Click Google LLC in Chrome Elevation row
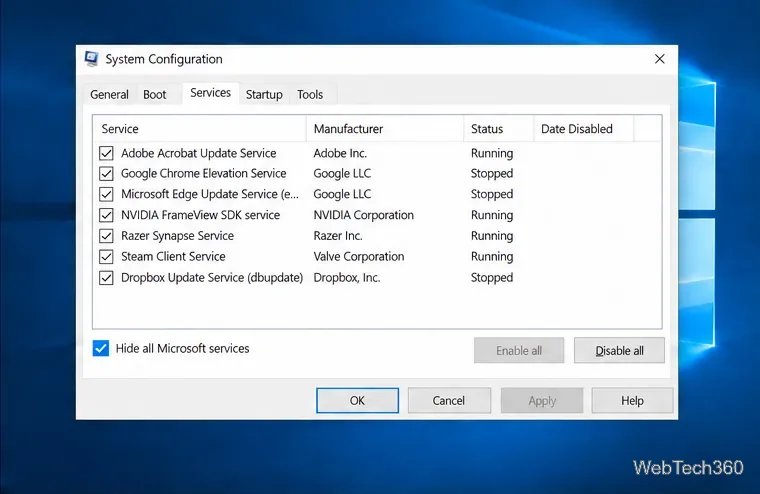 coord(342,174)
